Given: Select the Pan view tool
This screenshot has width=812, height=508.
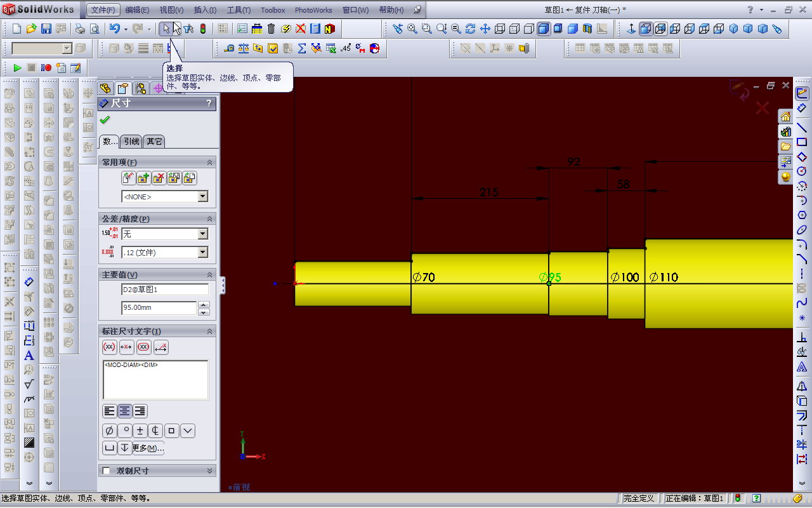Looking at the screenshot, I should coord(485,29).
